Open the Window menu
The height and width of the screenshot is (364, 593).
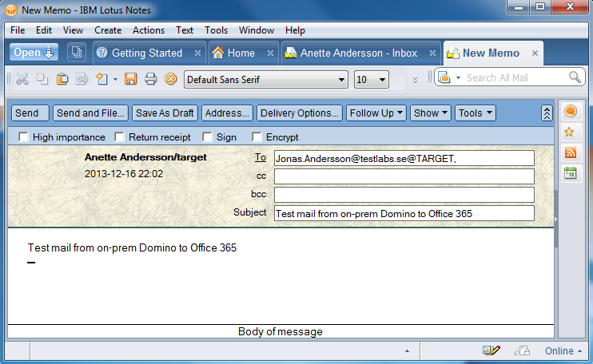(256, 30)
